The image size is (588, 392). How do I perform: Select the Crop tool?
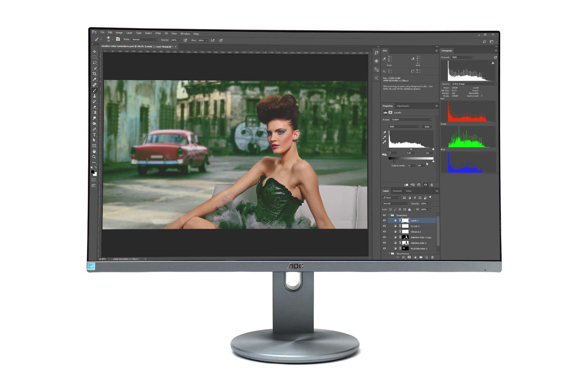[x=94, y=74]
